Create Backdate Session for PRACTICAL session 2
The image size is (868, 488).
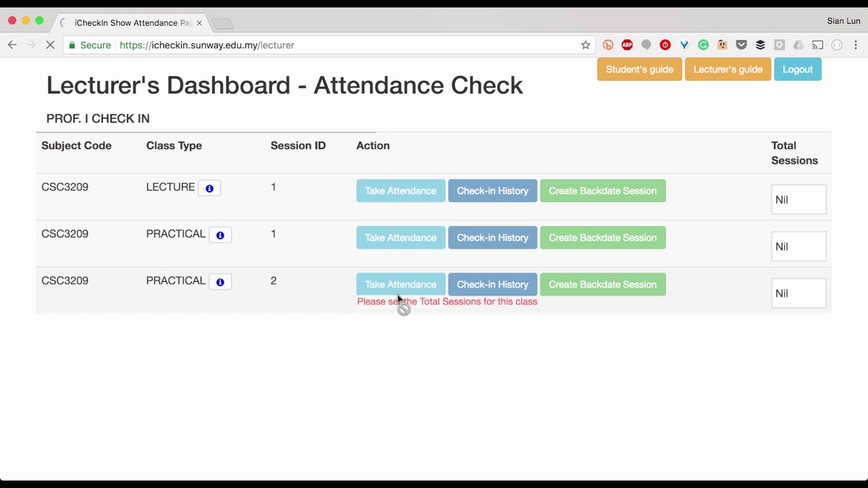tap(603, 284)
